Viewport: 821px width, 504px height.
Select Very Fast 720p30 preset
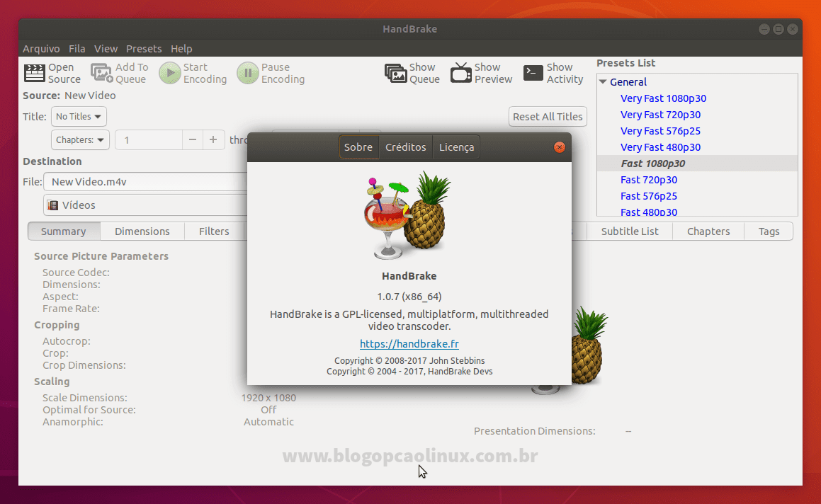(x=660, y=115)
